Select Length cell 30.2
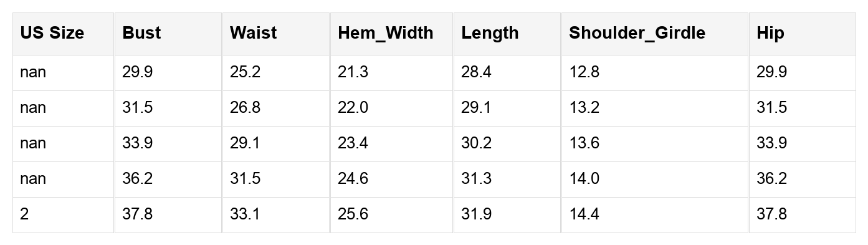This screenshot has width=868, height=245. (x=507, y=144)
